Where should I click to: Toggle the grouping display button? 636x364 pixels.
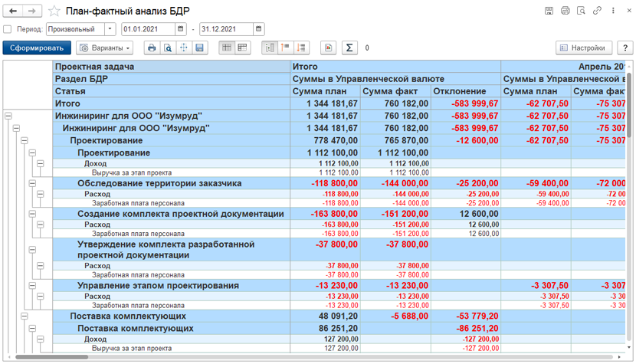pos(270,48)
